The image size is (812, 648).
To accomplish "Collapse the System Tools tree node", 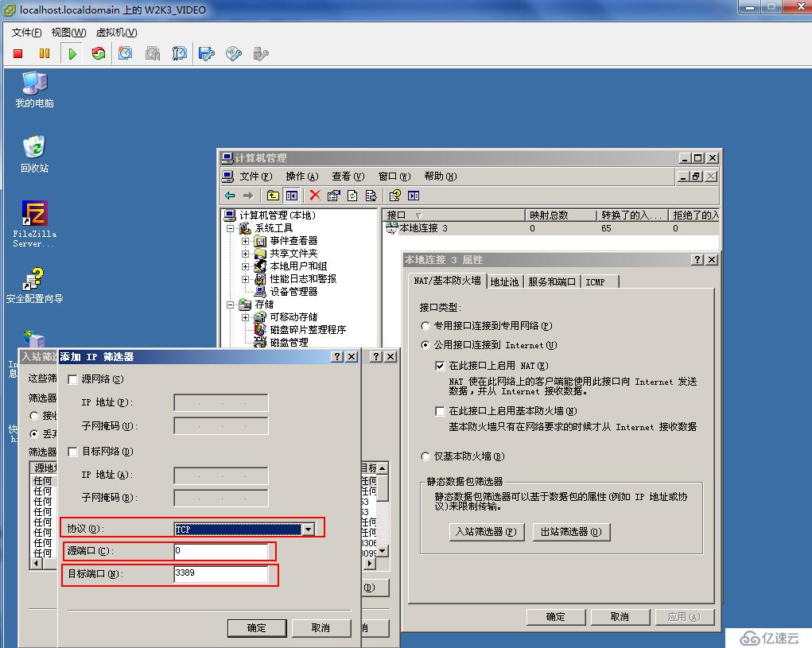I will tap(231, 228).
